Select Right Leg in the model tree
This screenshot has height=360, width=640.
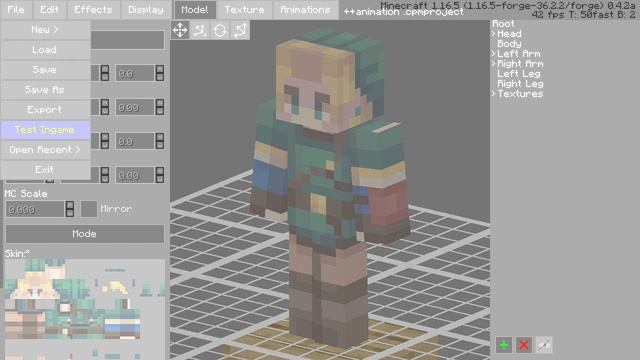(x=520, y=84)
